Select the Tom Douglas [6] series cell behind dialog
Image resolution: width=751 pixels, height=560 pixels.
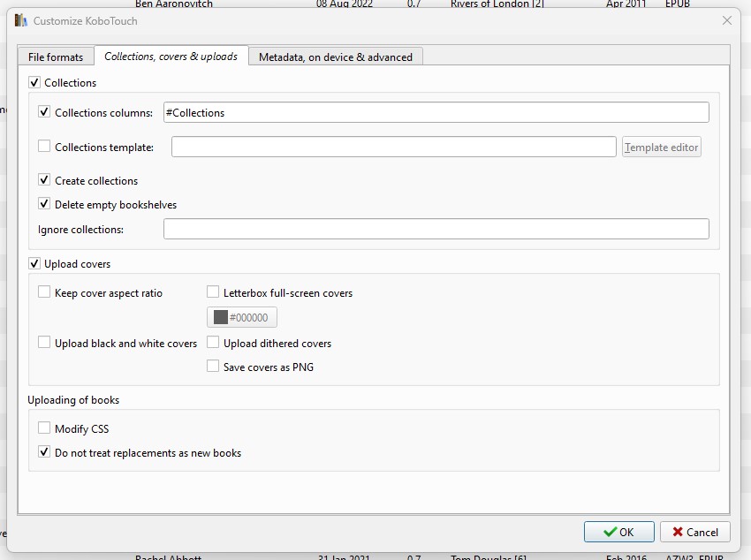point(488,556)
